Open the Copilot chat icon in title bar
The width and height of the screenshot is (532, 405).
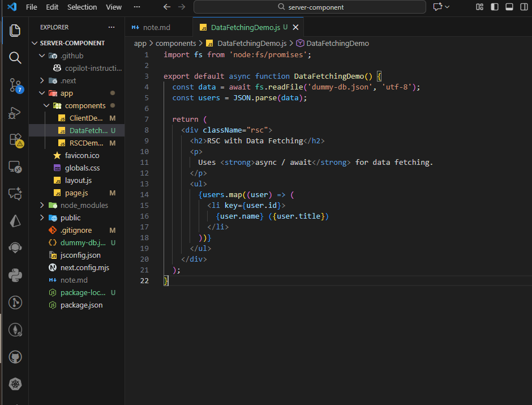point(437,7)
